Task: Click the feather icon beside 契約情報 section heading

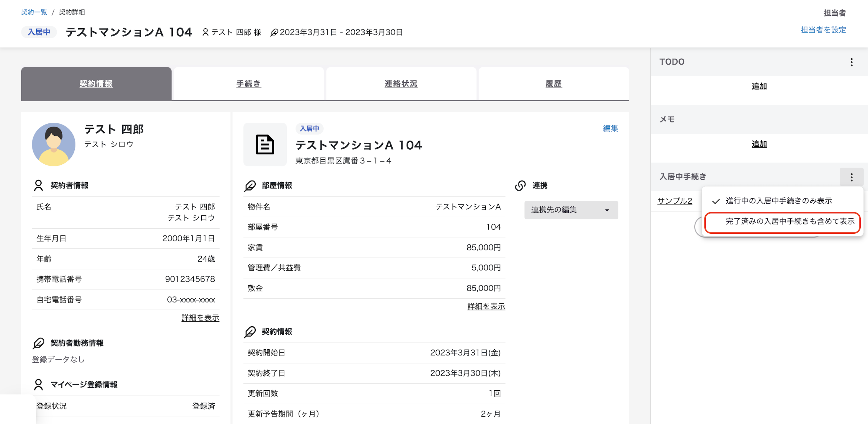Action: (x=250, y=332)
